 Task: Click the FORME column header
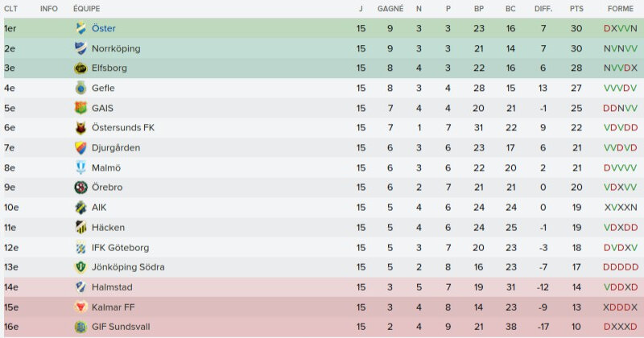tap(621, 8)
